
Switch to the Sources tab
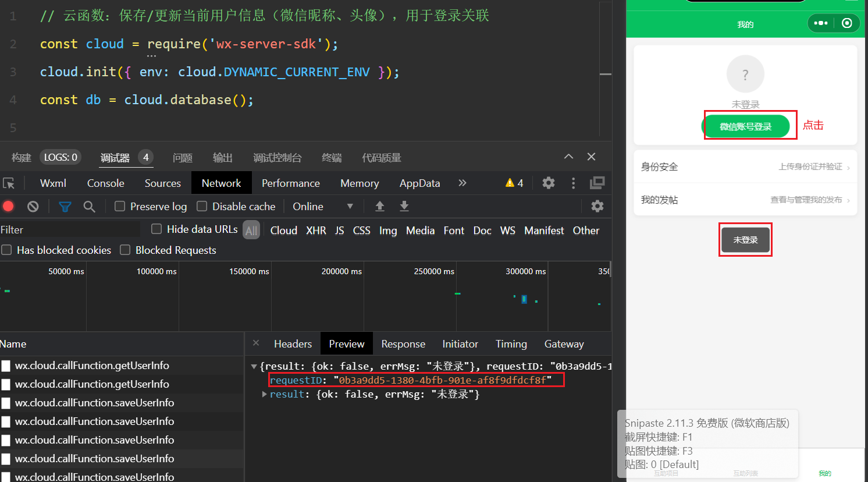pos(163,183)
